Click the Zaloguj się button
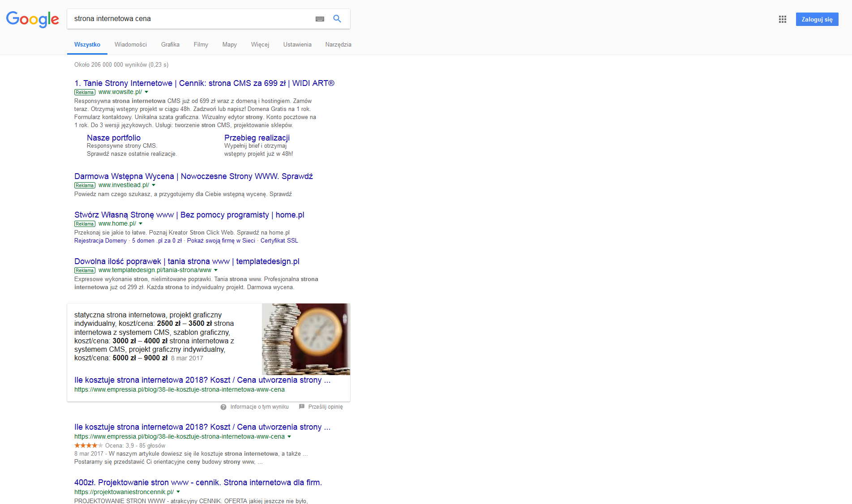The height and width of the screenshot is (504, 852). click(817, 19)
